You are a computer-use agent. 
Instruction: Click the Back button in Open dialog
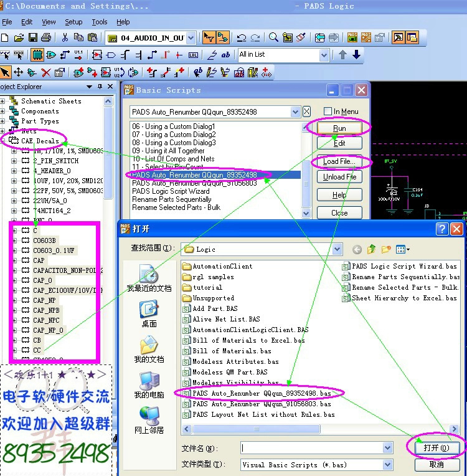pyautogui.click(x=357, y=250)
